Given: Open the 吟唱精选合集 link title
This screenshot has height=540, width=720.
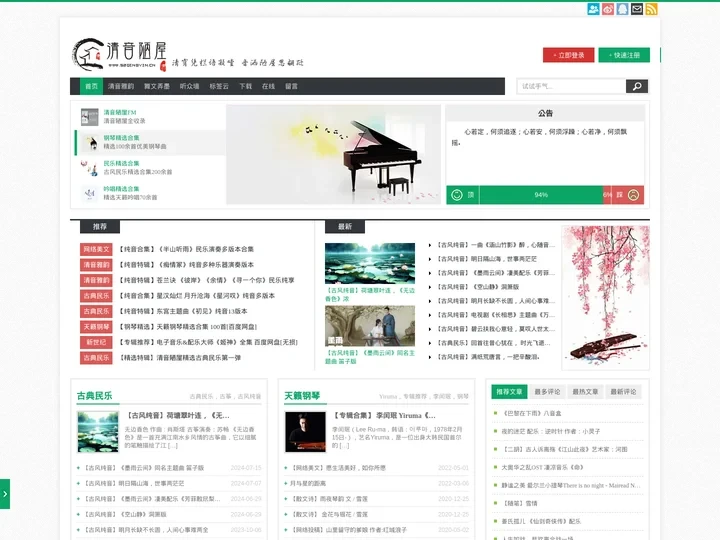Looking at the screenshot, I should coord(121,189).
